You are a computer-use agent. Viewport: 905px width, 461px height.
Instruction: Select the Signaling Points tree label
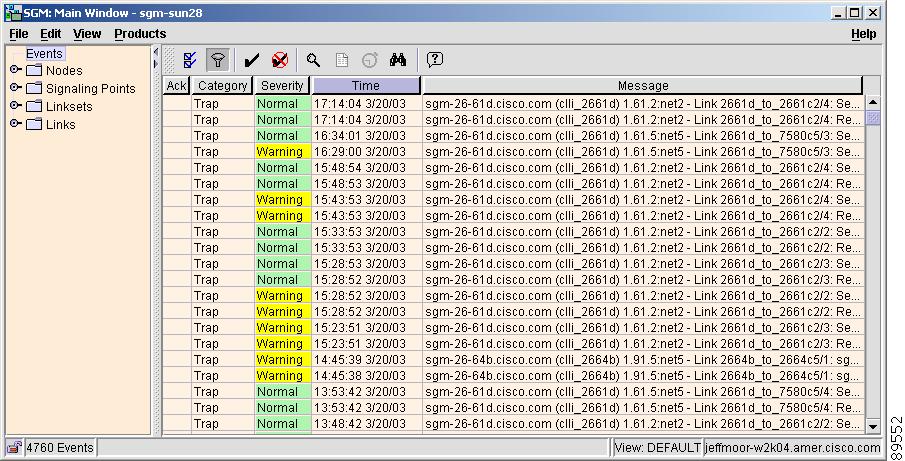(x=91, y=88)
